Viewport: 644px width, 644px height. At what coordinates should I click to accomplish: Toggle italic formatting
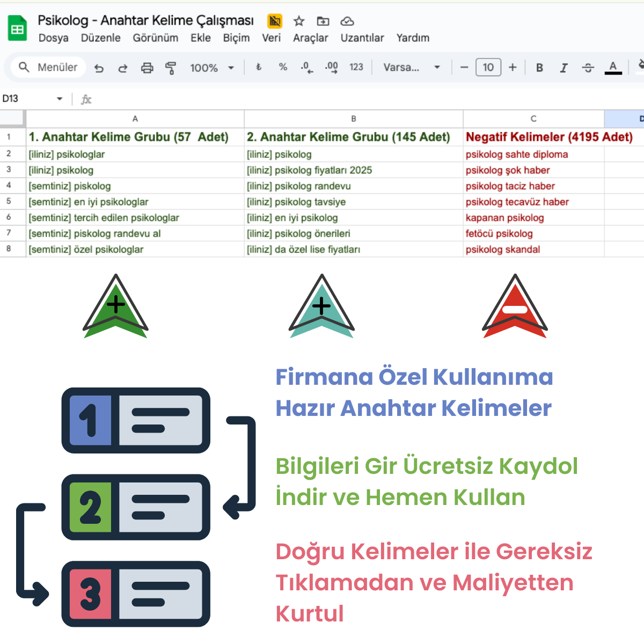tap(563, 68)
